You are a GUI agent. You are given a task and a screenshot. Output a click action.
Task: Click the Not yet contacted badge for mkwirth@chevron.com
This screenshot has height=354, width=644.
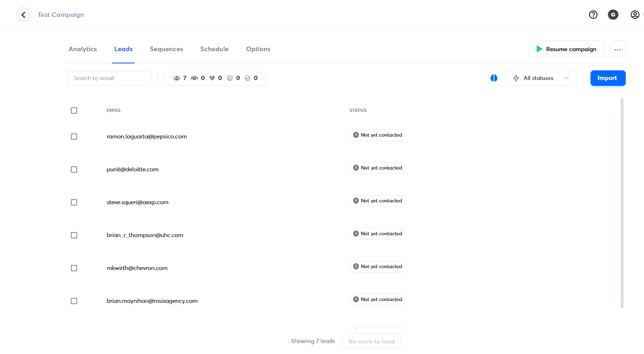(377, 267)
